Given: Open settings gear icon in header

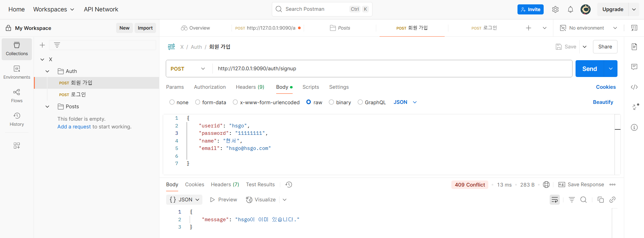Looking at the screenshot, I should (x=555, y=9).
